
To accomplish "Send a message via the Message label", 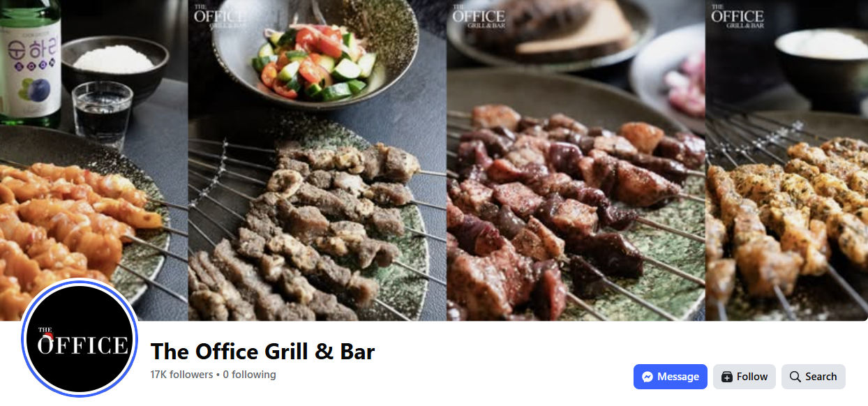I will (678, 377).
